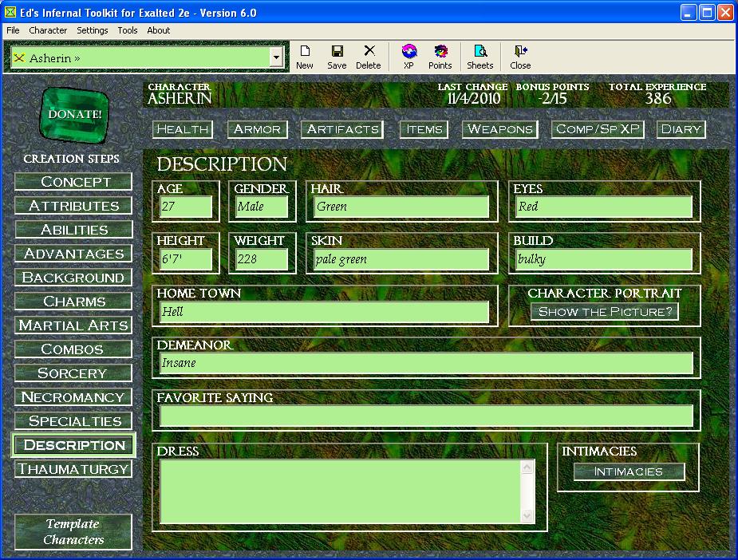This screenshot has height=560, width=738.
Task: Maximize the Infernal Toolkit window
Action: tap(706, 13)
